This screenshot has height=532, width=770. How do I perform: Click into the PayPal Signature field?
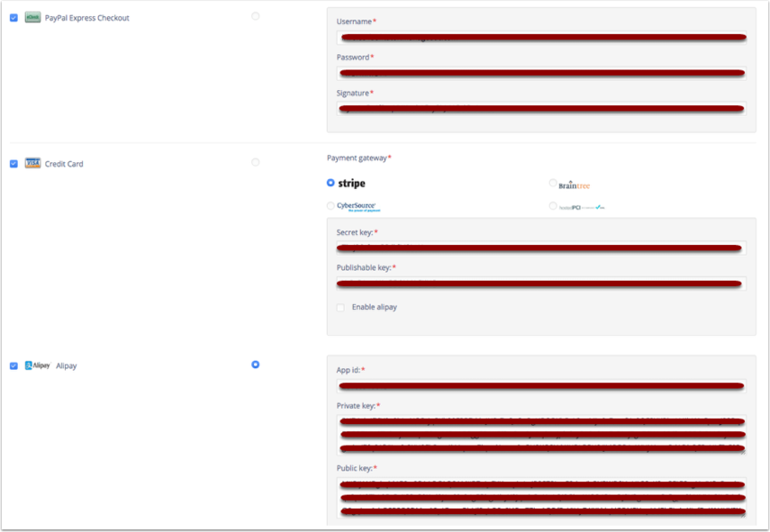click(x=540, y=109)
